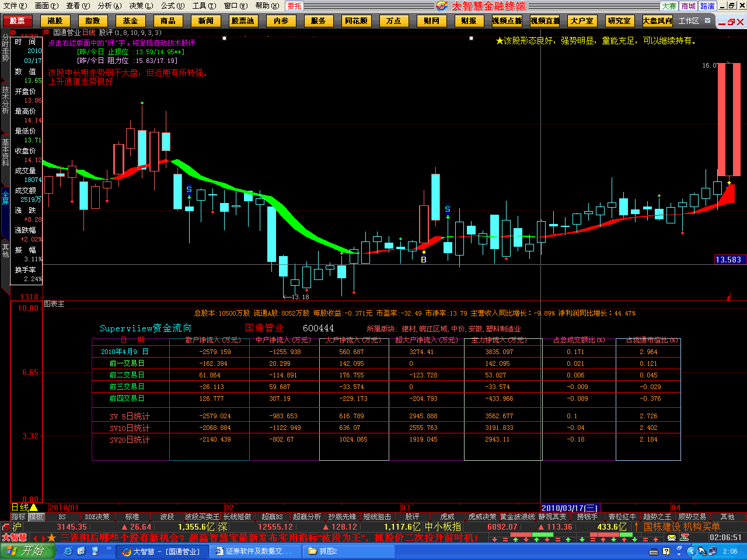Screen dimensions: 747x560
Task: Switch to the 分时走势 side tab
Action: coord(5,48)
